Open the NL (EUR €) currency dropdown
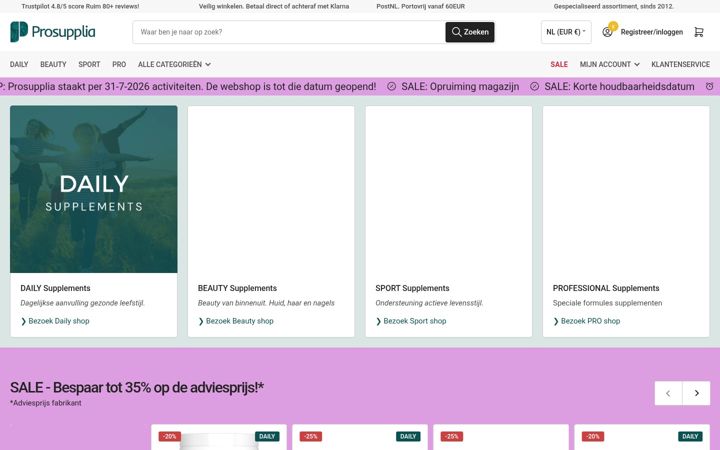The height and width of the screenshot is (450, 720). pos(566,32)
